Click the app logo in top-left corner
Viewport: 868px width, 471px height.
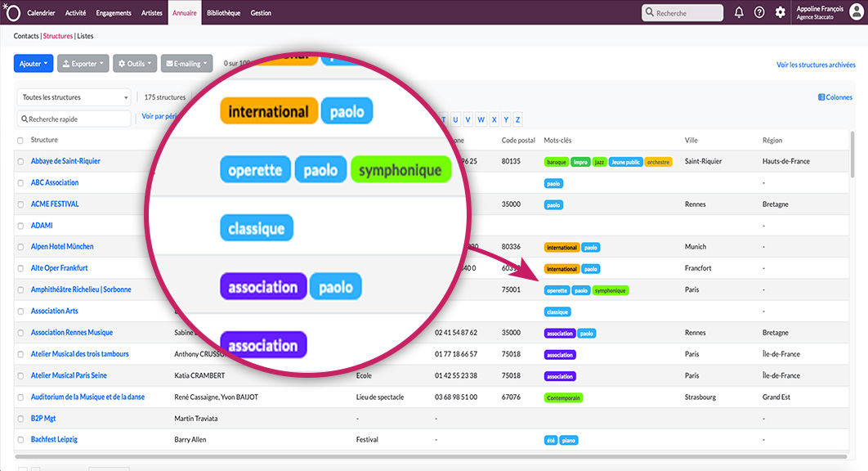coord(12,12)
